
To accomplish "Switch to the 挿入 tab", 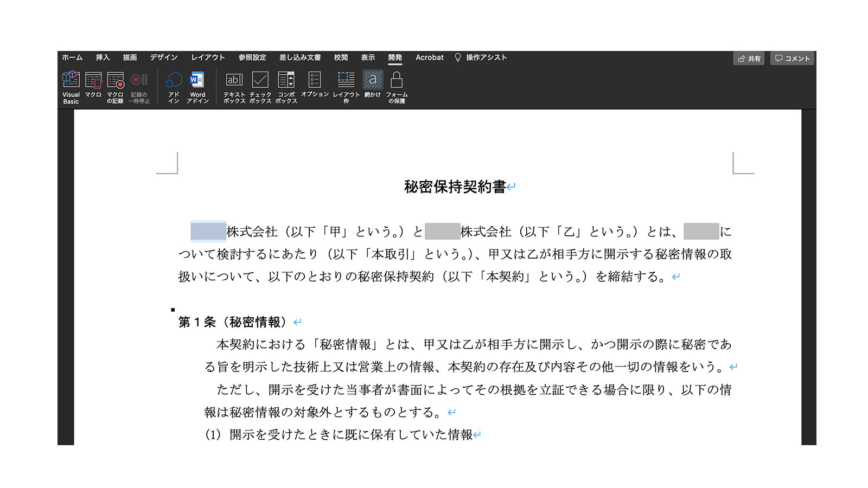I will (x=103, y=57).
